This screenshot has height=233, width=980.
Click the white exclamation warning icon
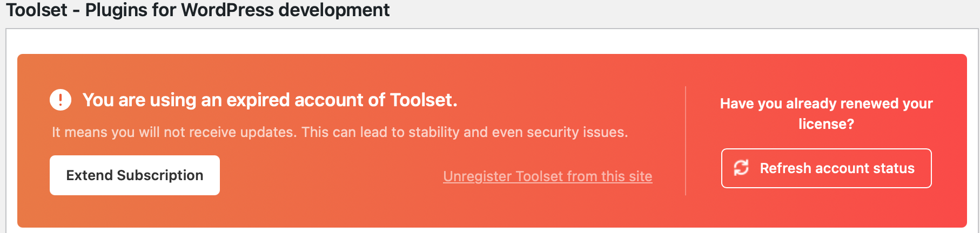(61, 100)
